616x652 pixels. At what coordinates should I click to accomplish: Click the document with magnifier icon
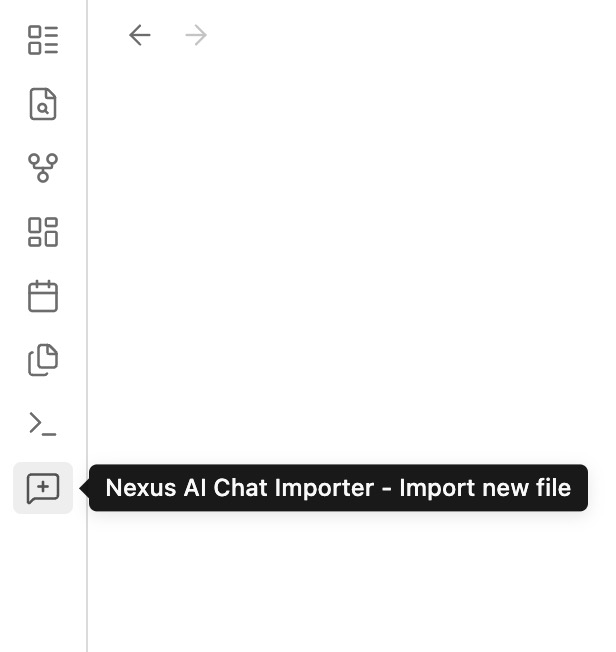(43, 104)
